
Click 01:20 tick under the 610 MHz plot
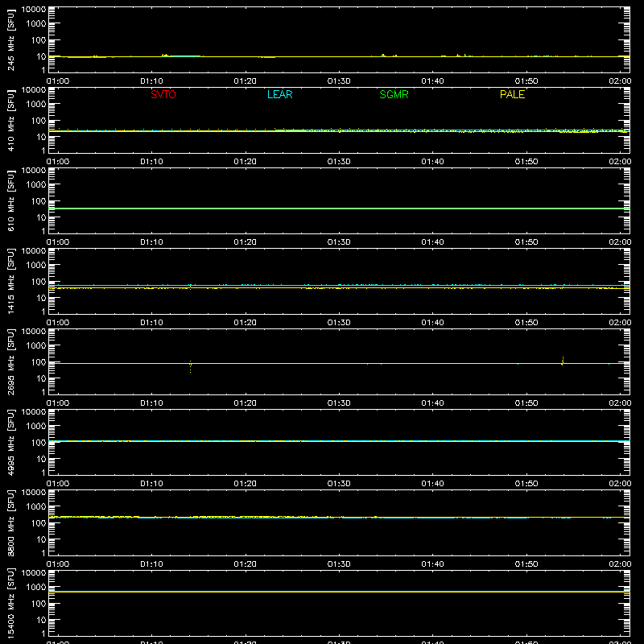(246, 242)
